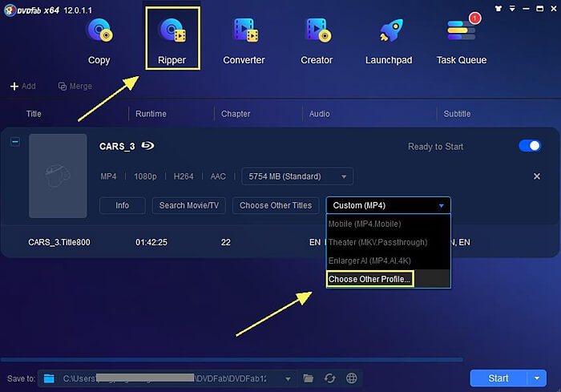This screenshot has height=392, width=561.
Task: Click the CARS_3.Title800 title row
Action: pyautogui.click(x=59, y=242)
